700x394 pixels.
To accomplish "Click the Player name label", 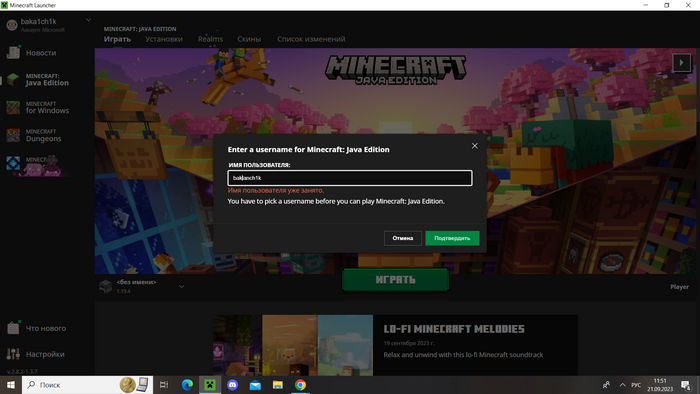I will (x=679, y=287).
